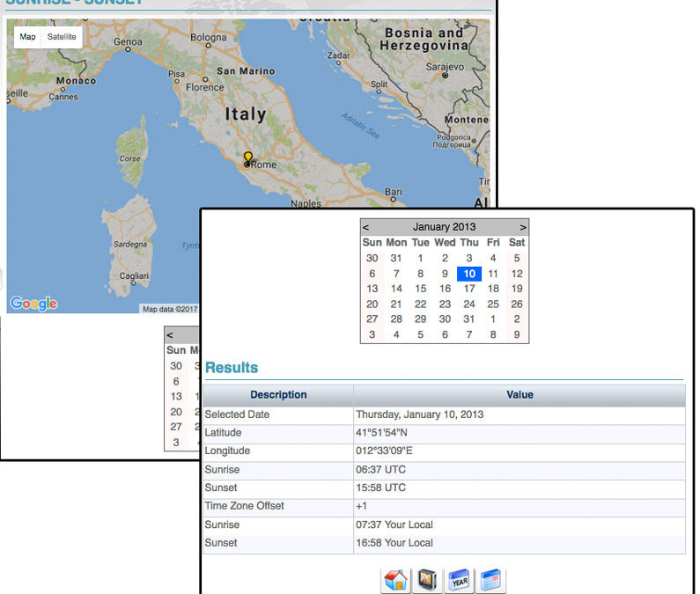Click 'Thursday, January 10, 2013' value
This screenshot has width=700, height=594.
pos(420,414)
